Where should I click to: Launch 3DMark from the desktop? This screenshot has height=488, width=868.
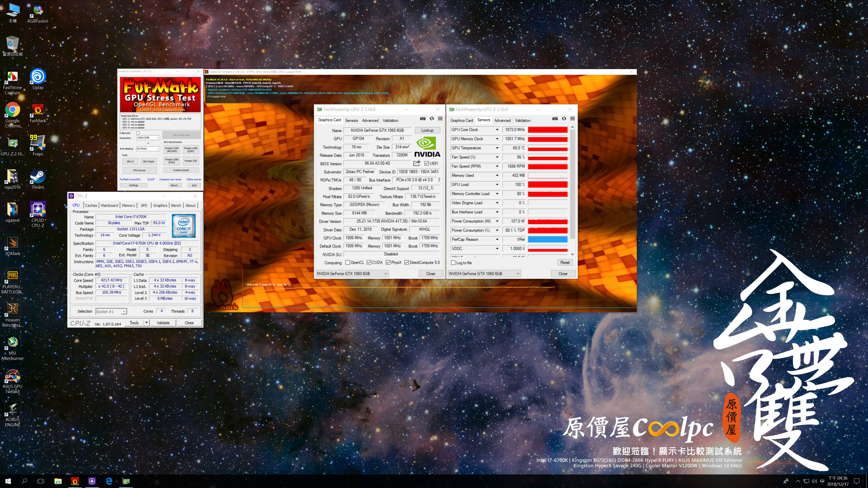pyautogui.click(x=12, y=246)
